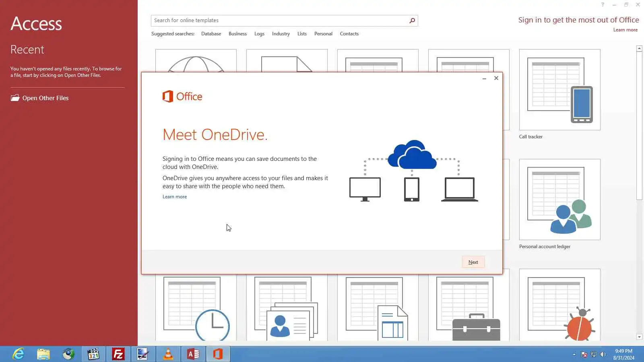Open Other Files from the sidebar
The height and width of the screenshot is (362, 644).
pyautogui.click(x=39, y=98)
